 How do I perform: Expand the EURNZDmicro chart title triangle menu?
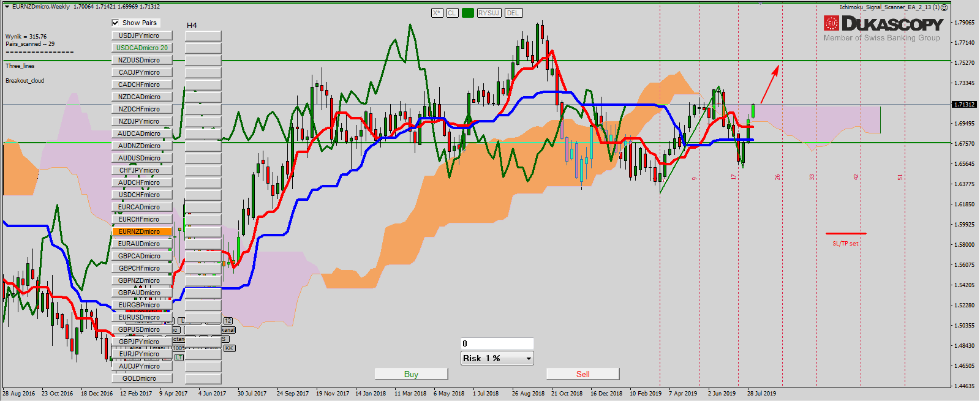7,7
